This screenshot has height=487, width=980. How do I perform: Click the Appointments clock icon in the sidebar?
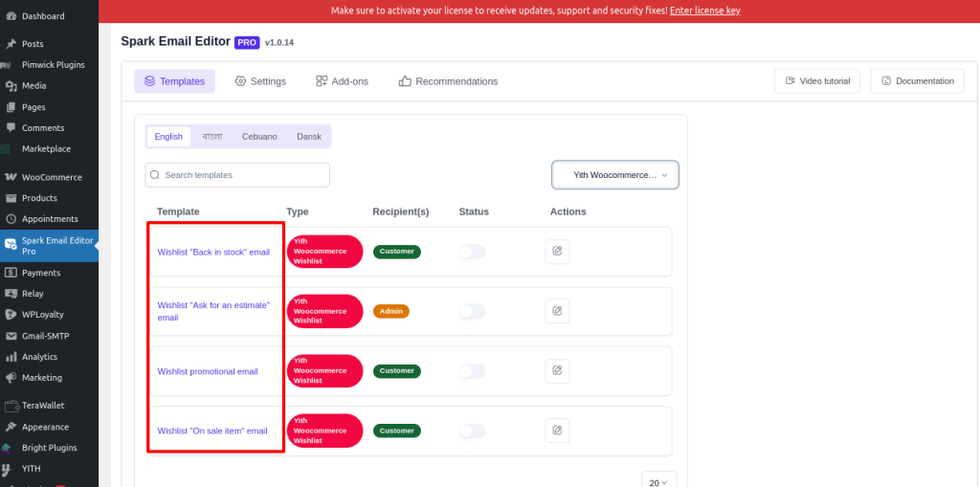click(11, 219)
